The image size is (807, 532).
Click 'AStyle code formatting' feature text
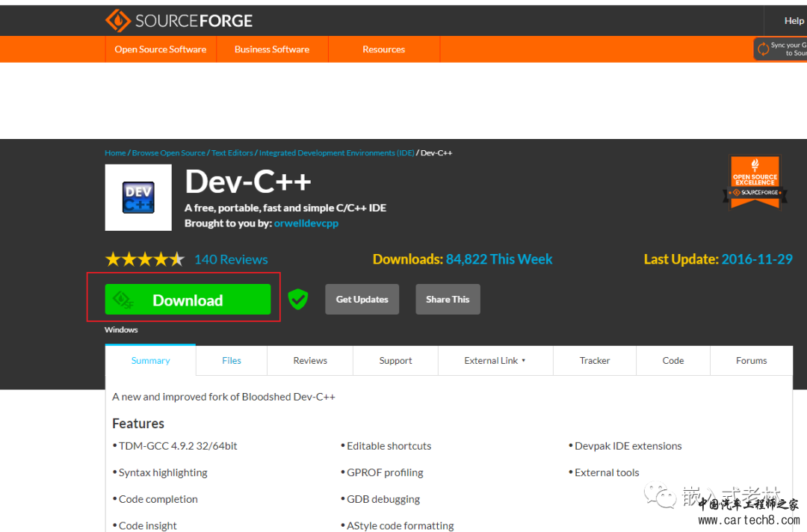pos(401,526)
